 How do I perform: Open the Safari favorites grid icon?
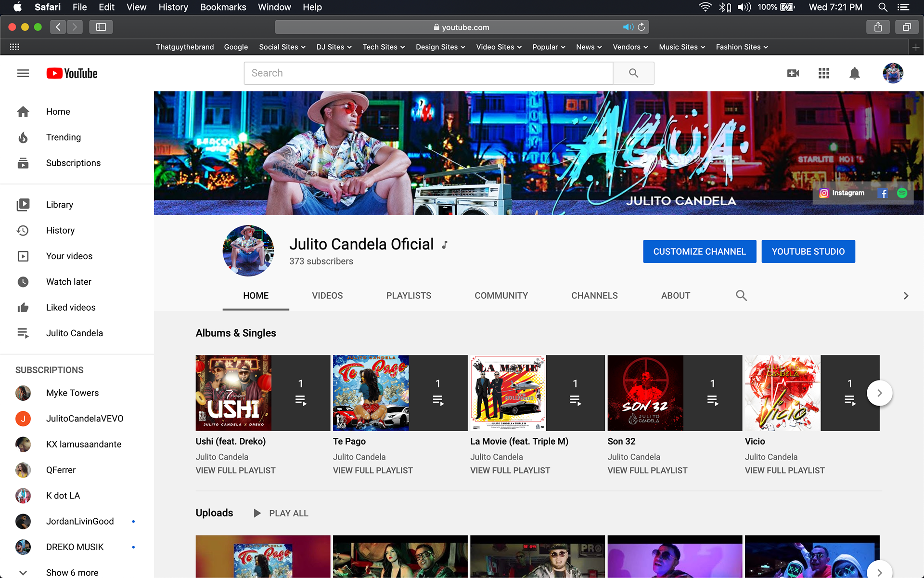14,47
